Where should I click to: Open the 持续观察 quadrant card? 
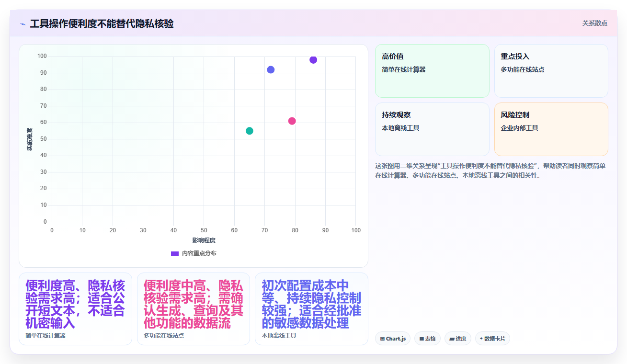432,129
